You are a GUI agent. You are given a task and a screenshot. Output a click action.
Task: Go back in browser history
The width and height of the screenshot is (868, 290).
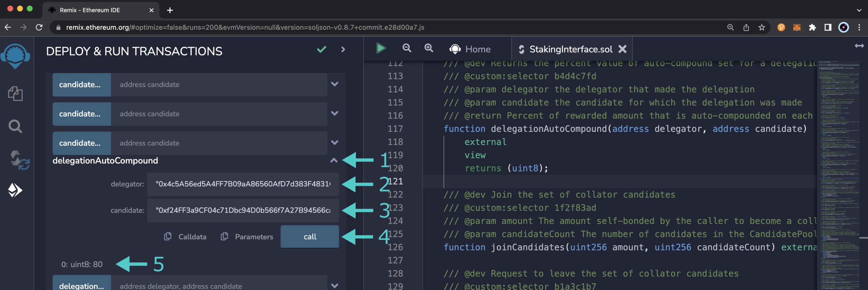8,27
